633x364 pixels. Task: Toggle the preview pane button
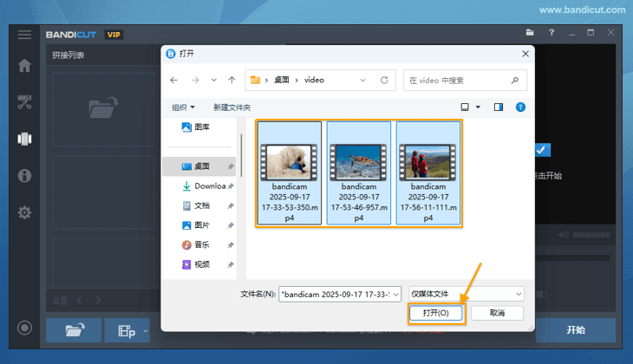pyautogui.click(x=499, y=107)
